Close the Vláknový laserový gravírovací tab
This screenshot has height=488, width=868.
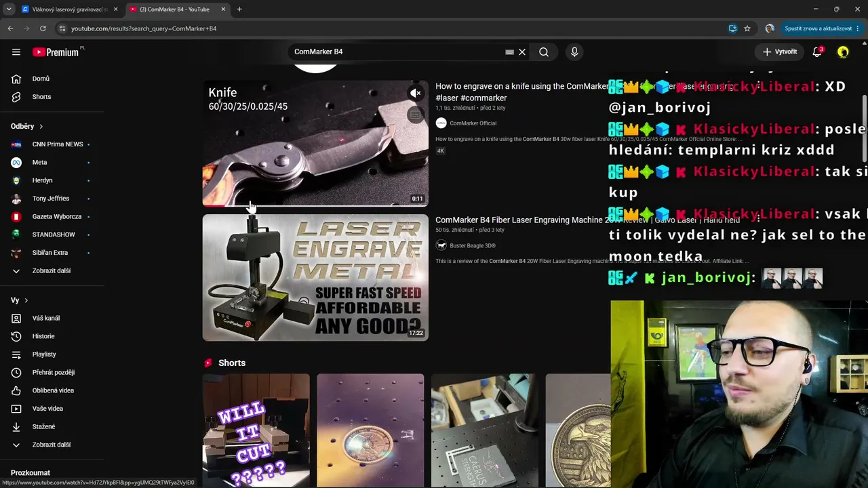click(x=115, y=9)
